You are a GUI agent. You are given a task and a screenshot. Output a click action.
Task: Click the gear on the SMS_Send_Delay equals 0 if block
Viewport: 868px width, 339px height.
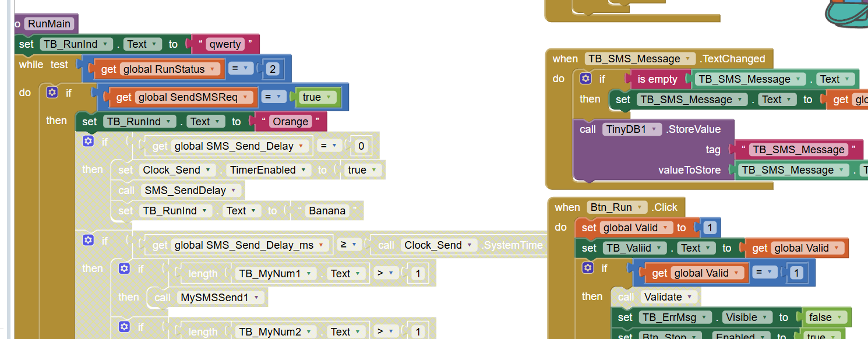pyautogui.click(x=88, y=141)
